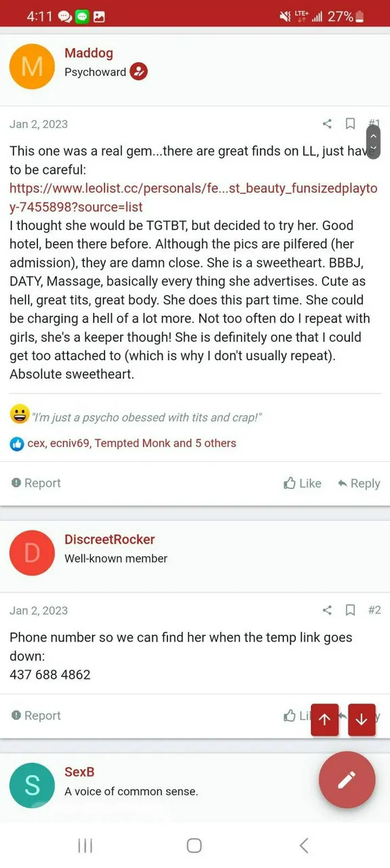Tap the red pencil compose button
This screenshot has height=868, width=390.
[x=347, y=780]
